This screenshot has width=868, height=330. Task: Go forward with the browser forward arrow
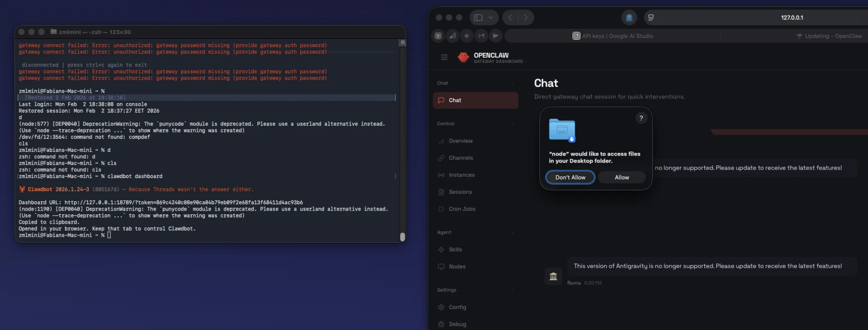pyautogui.click(x=526, y=18)
